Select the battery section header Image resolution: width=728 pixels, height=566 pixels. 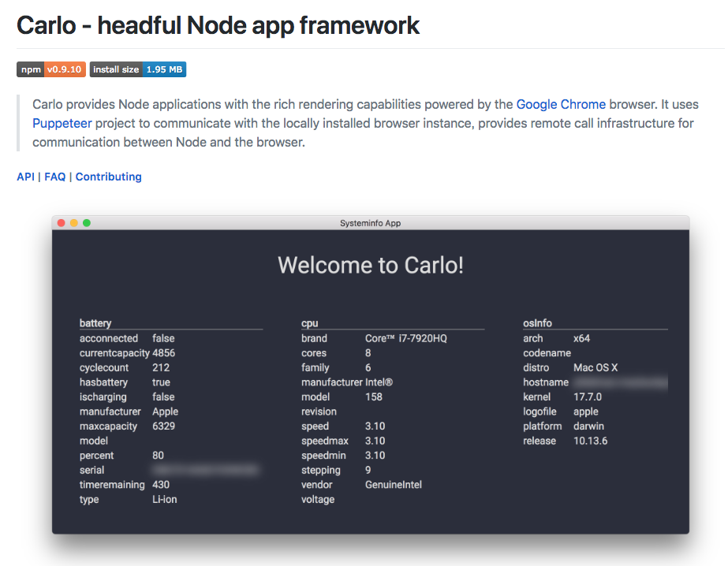tap(95, 323)
